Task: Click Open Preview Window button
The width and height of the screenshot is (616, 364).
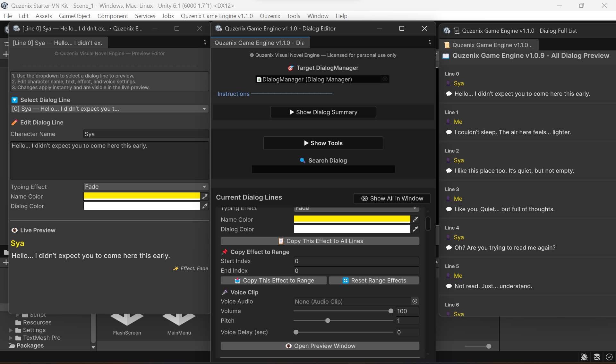Action: 320,346
